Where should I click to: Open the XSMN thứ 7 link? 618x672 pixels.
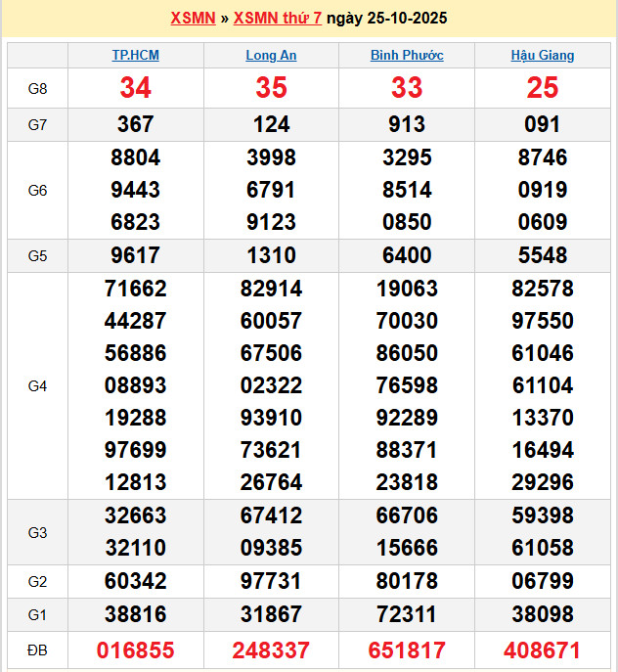point(278,19)
